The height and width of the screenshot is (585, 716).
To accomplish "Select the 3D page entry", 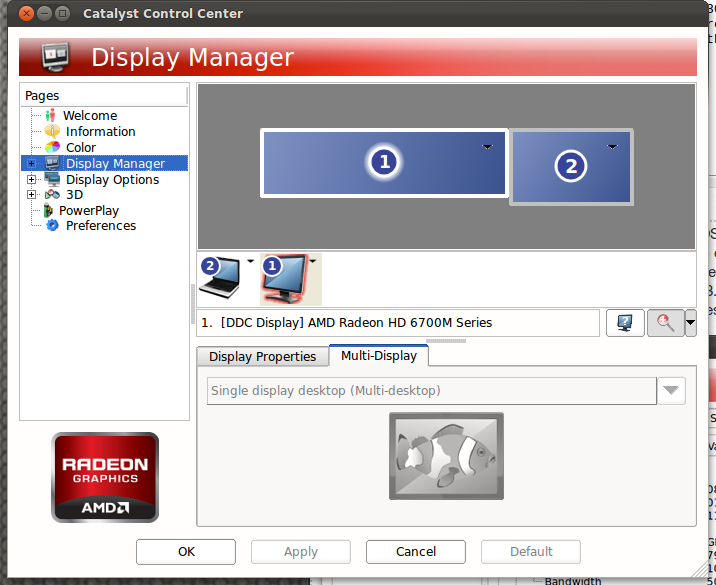I will point(74,195).
